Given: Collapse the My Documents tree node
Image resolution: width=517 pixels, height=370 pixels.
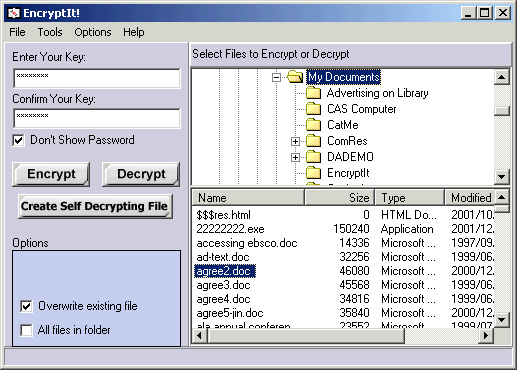Looking at the screenshot, I should [276, 77].
